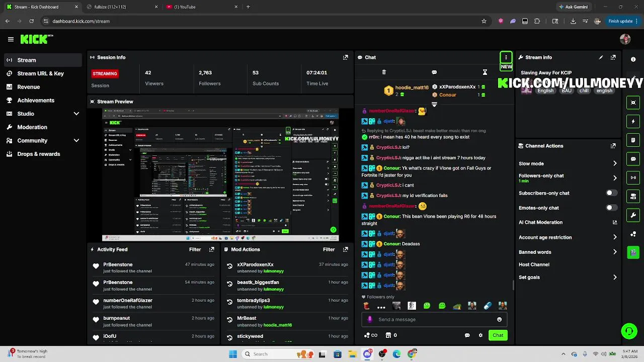The image size is (644, 362).
Task: Pop out the Stream info panel
Action: (x=613, y=57)
